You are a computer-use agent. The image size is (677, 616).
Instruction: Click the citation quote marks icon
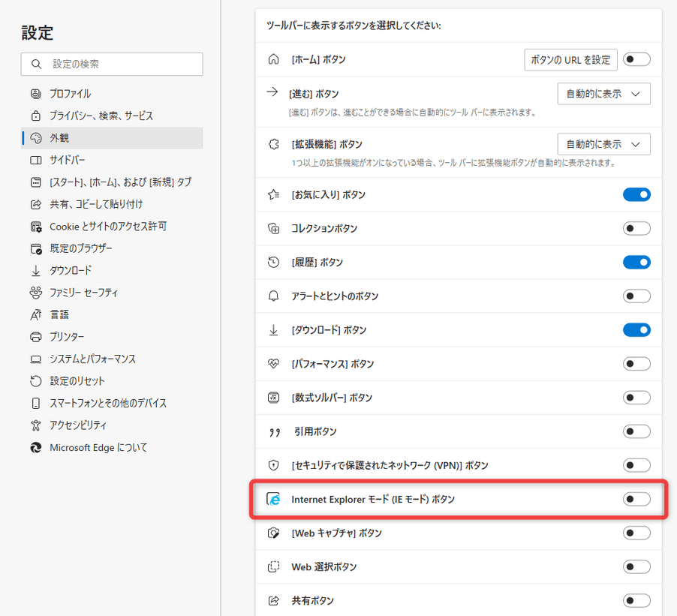(x=275, y=431)
